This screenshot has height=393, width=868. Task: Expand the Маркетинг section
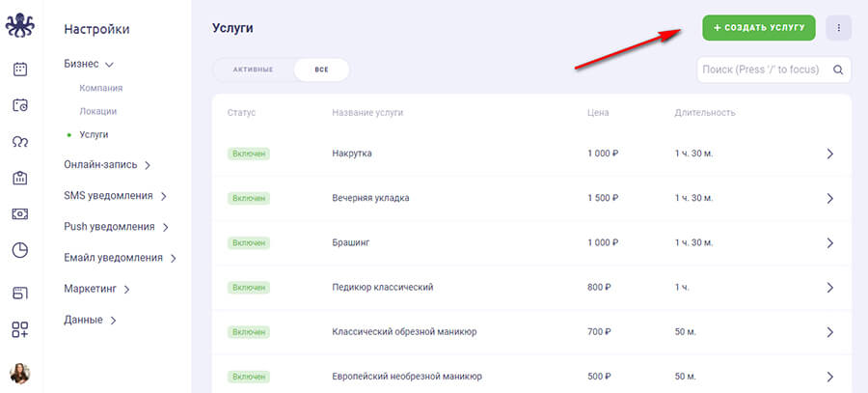(x=96, y=289)
